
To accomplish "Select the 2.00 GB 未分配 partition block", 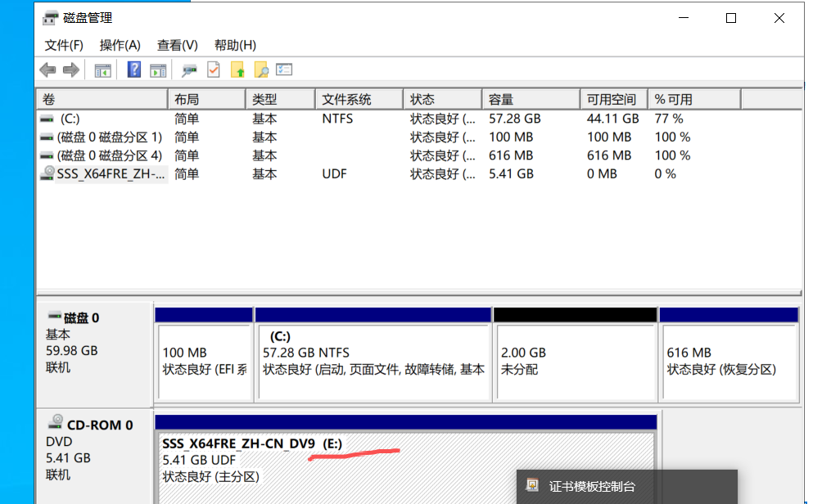I will pyautogui.click(x=575, y=360).
